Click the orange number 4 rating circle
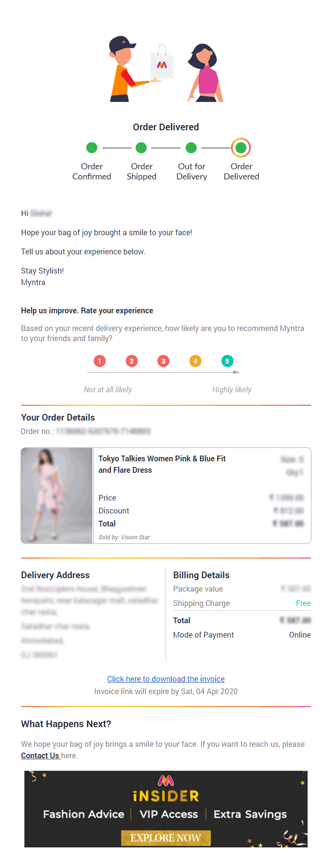The height and width of the screenshot is (868, 332). [x=195, y=361]
